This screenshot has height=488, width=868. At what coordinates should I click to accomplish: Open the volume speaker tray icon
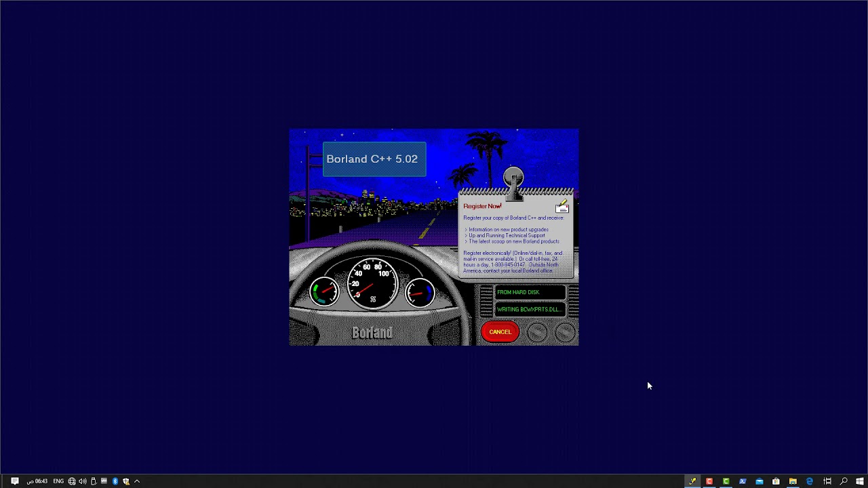coord(83,481)
